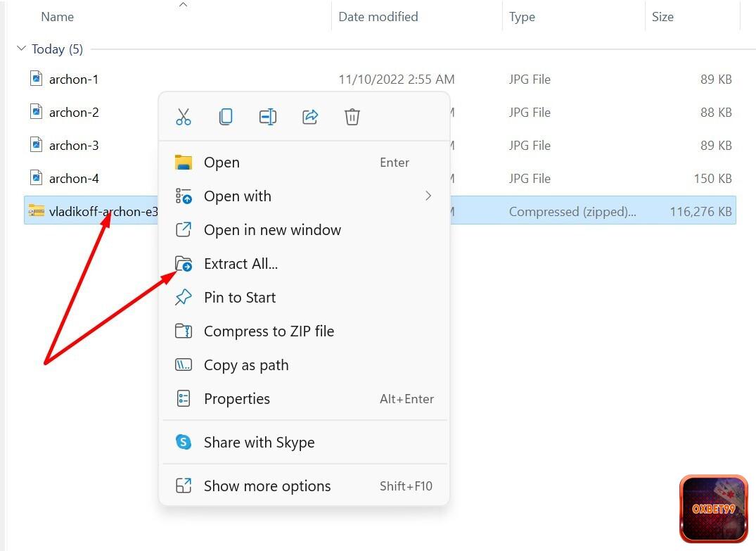
Task: Select Show more options
Action: 304,486
